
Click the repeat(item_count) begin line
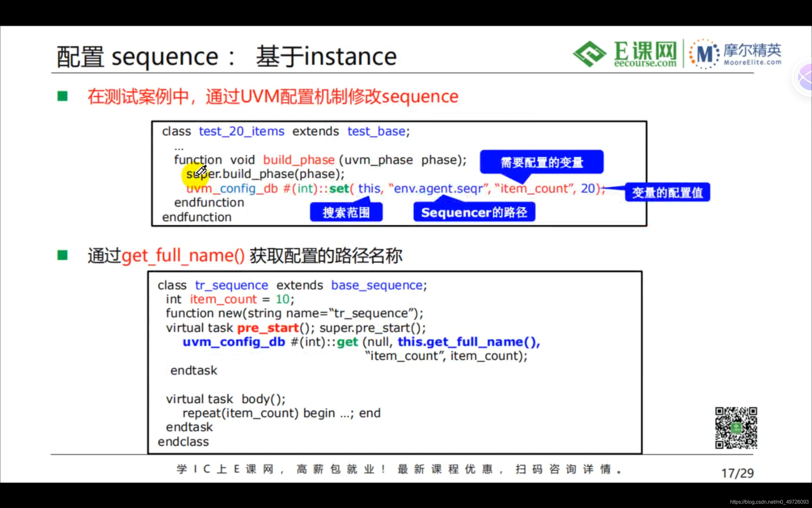pyautogui.click(x=282, y=413)
